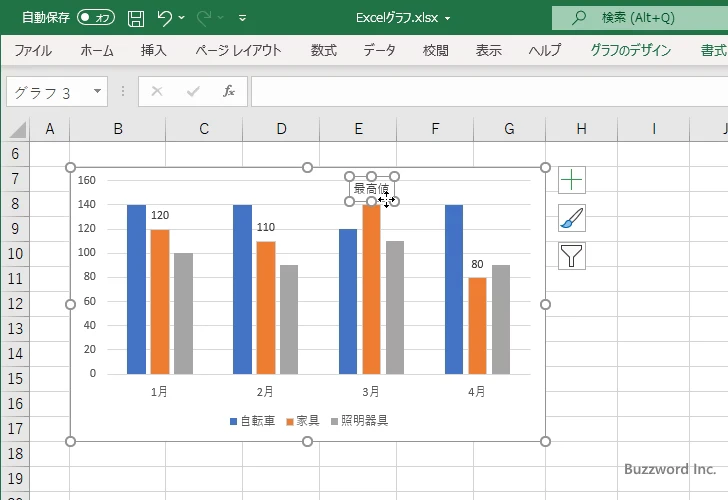Open the Undo history dropdown arrow

(x=182, y=18)
